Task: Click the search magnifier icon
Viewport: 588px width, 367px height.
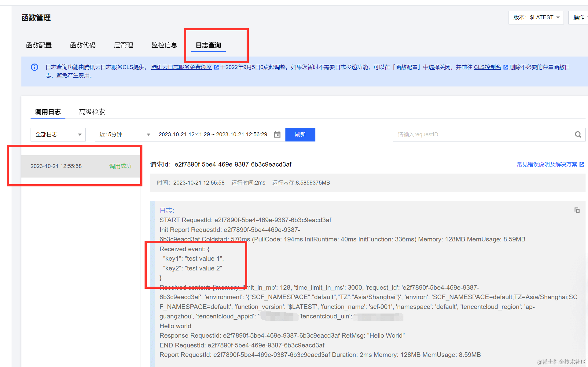Action: [578, 134]
